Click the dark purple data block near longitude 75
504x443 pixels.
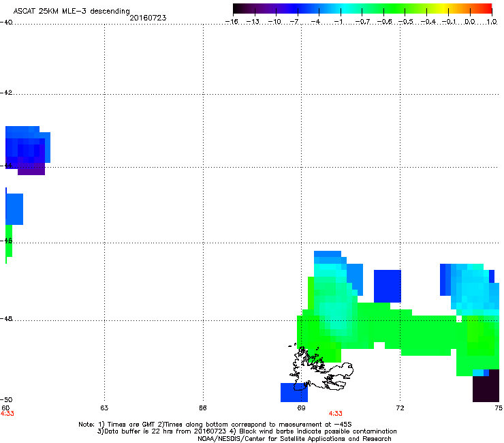(x=486, y=386)
